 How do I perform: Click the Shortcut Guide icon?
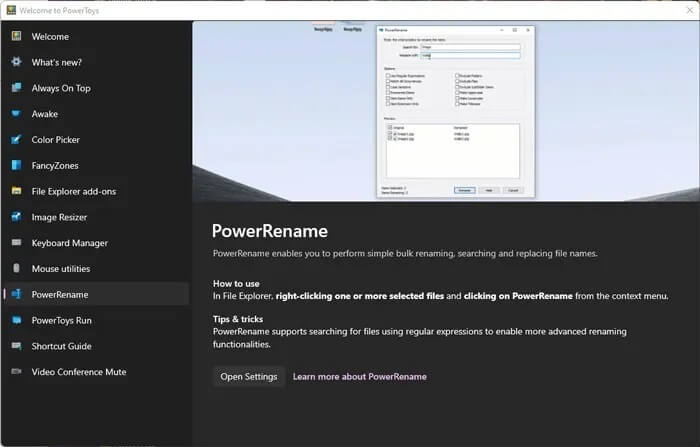tap(17, 346)
